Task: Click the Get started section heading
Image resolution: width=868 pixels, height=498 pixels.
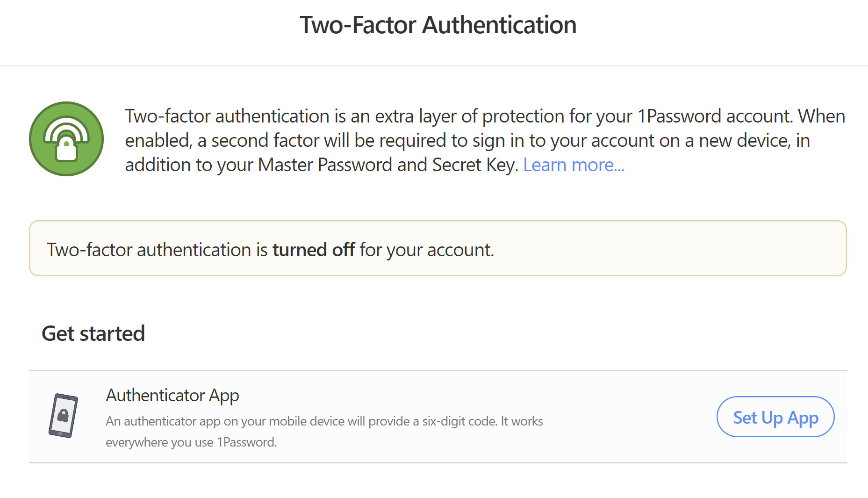Action: pos(93,334)
